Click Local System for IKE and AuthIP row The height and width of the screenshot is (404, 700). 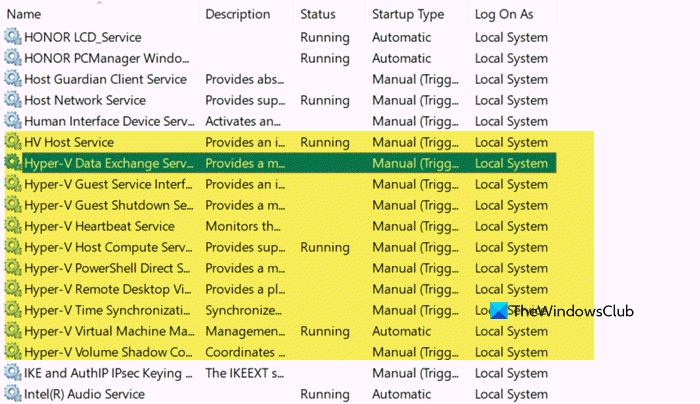[511, 373]
